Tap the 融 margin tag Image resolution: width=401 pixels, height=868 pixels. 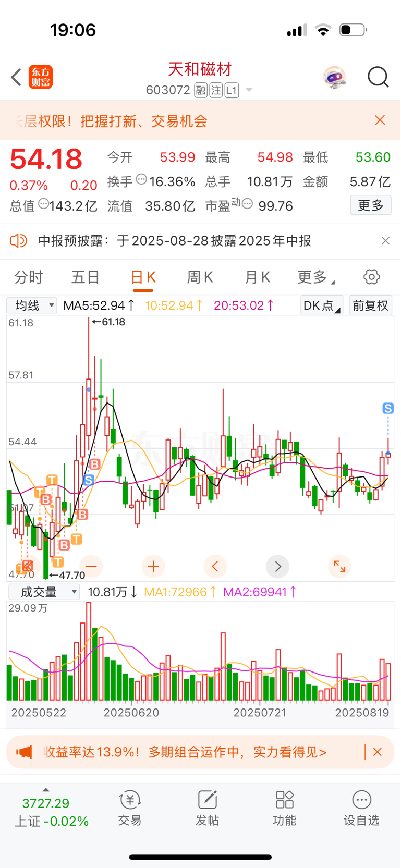pyautogui.click(x=201, y=90)
